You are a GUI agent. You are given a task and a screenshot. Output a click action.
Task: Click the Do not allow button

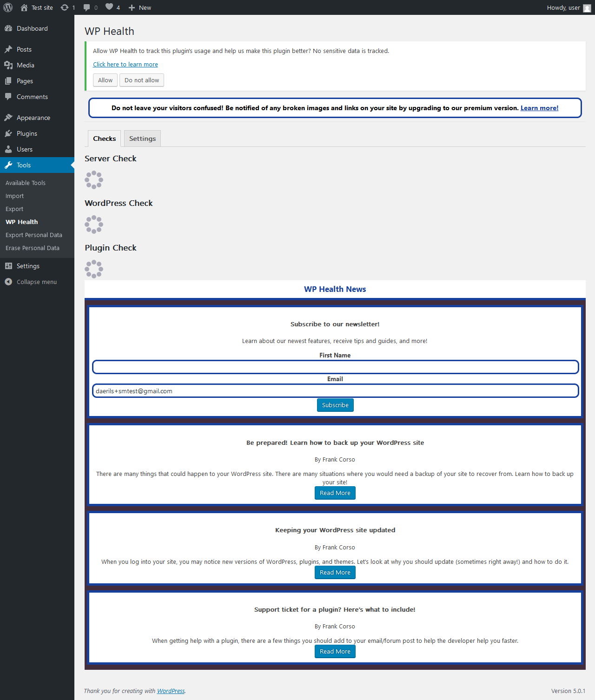142,80
